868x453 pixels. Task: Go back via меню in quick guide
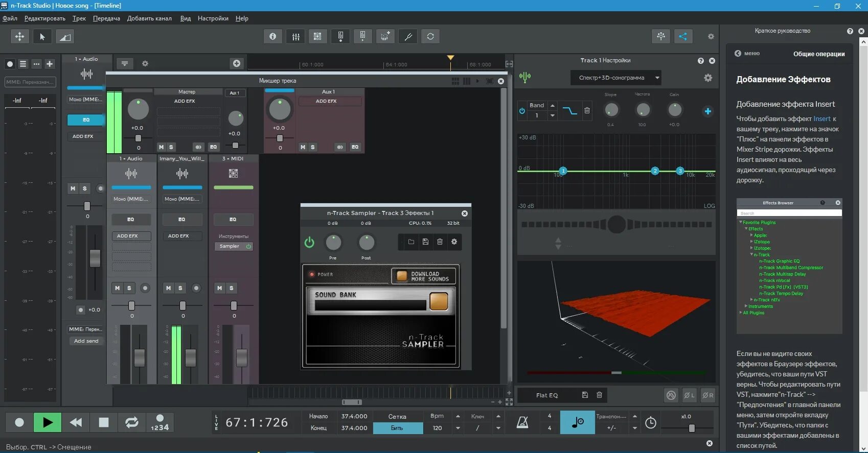tap(747, 53)
